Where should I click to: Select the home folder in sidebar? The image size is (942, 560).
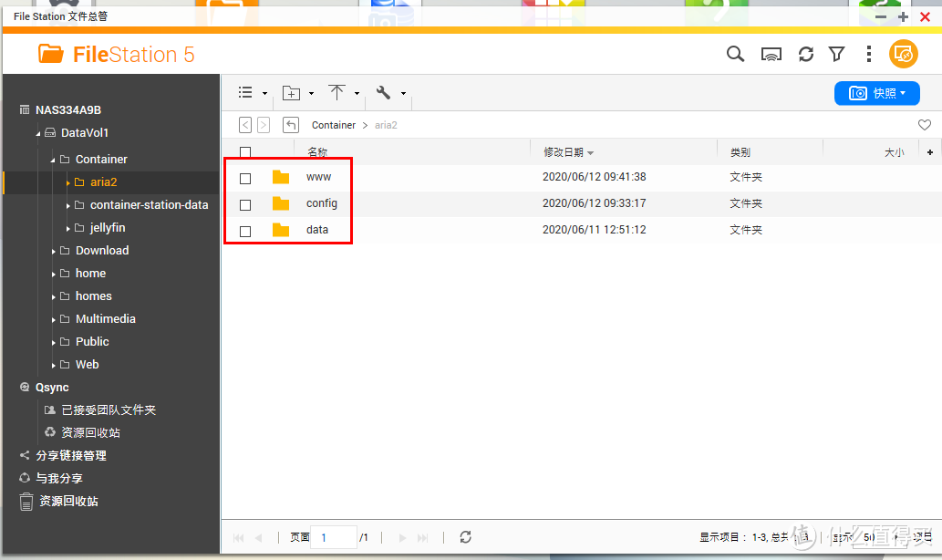click(x=90, y=274)
